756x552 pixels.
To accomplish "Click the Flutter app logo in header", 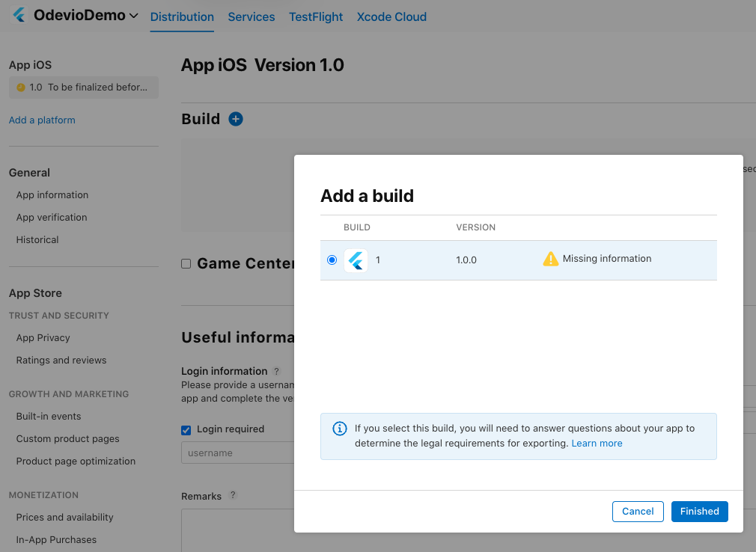I will click(19, 16).
